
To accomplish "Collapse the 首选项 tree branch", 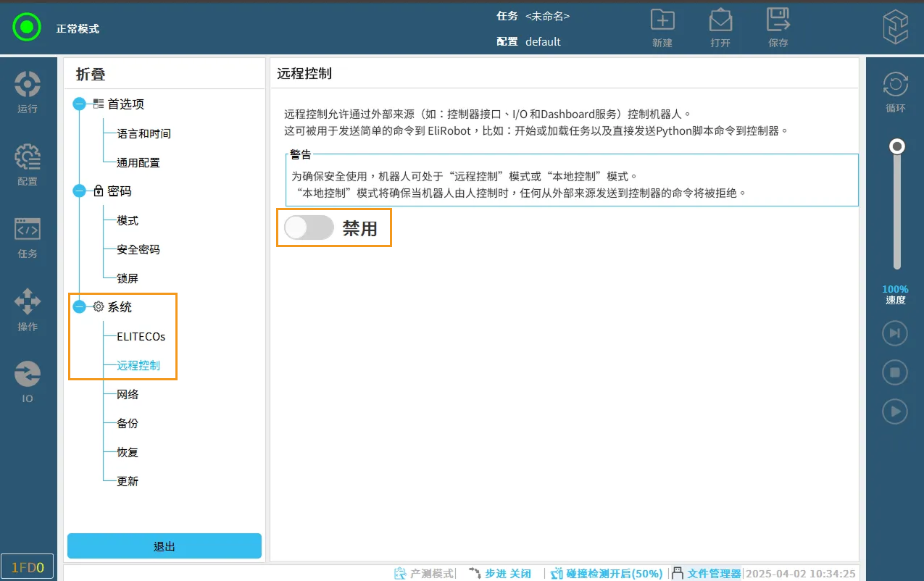I will point(78,104).
